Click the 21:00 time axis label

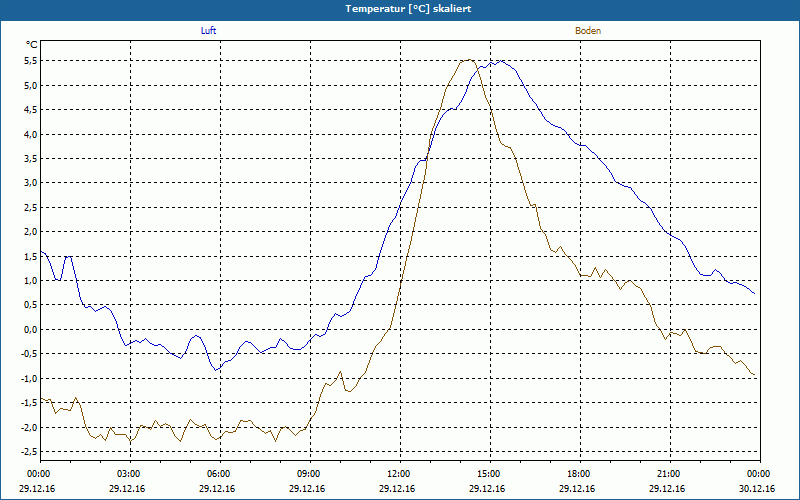click(670, 474)
